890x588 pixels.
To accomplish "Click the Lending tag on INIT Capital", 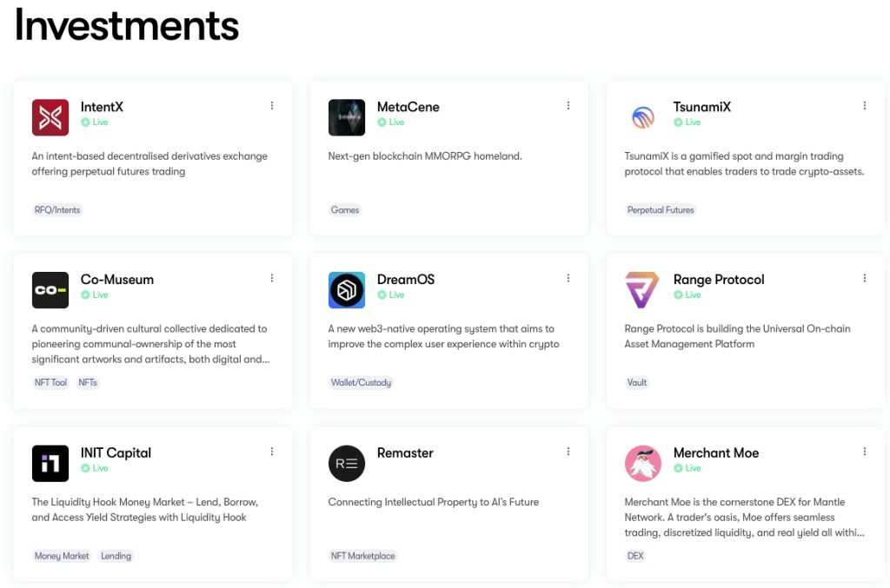I will coord(116,556).
